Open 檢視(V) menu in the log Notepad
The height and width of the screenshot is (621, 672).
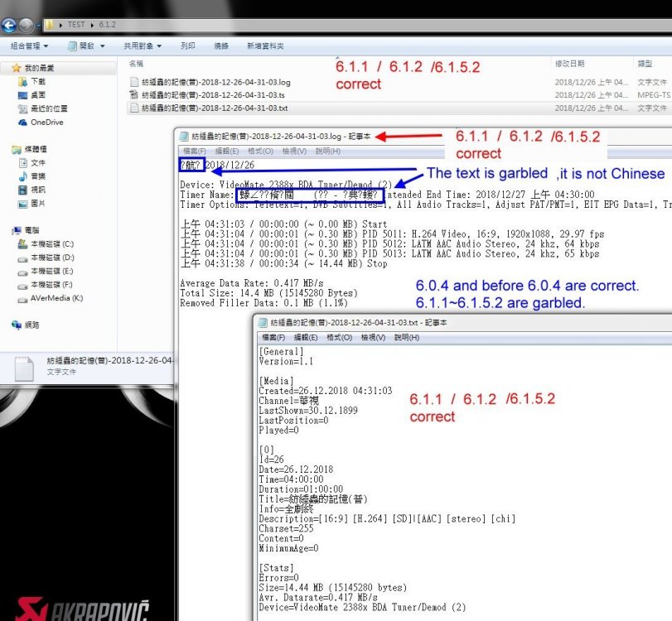coord(294,152)
